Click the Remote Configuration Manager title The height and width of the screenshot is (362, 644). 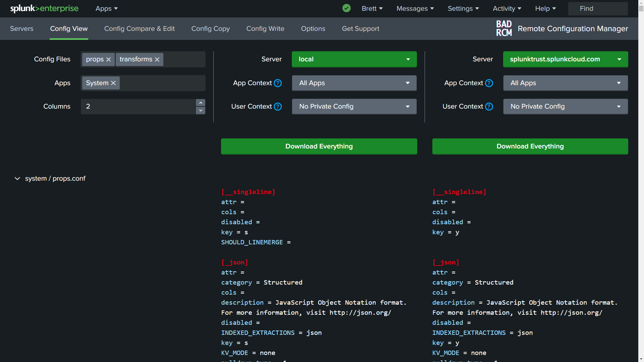click(x=573, y=28)
